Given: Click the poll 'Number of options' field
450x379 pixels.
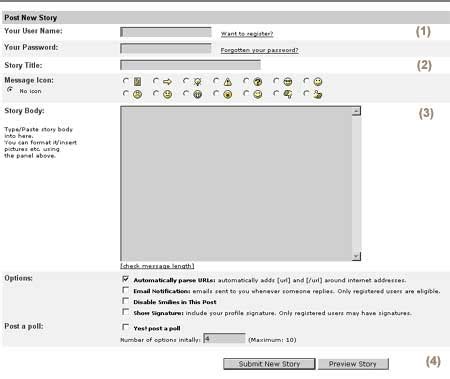Looking at the screenshot, I should [224, 339].
